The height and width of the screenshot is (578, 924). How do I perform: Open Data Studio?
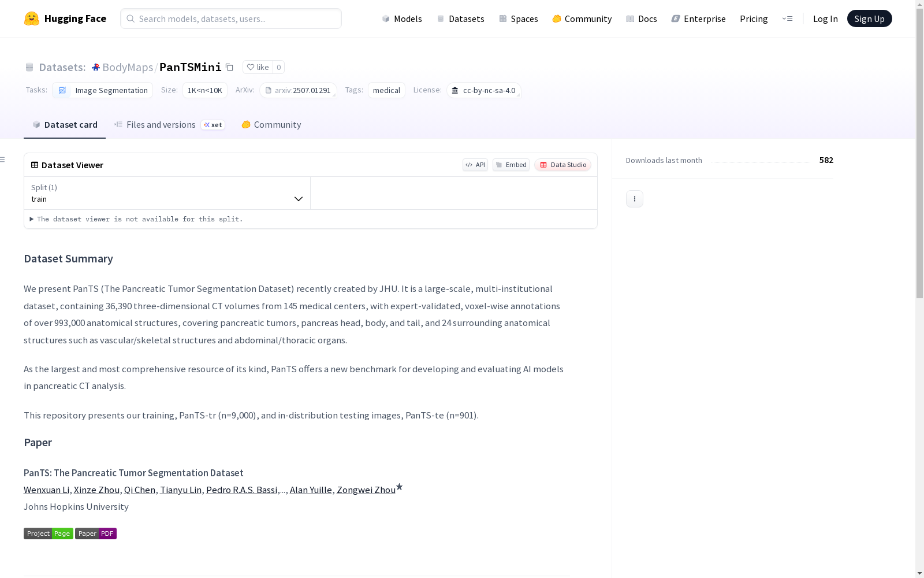click(x=563, y=165)
